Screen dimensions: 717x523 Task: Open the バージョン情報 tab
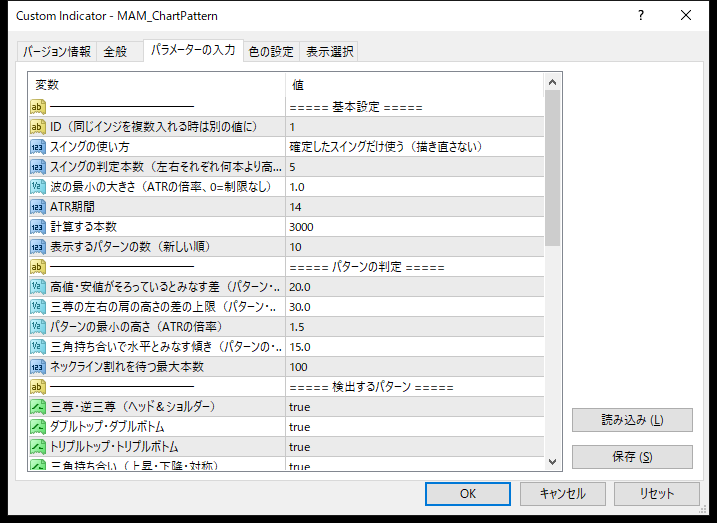(x=57, y=51)
